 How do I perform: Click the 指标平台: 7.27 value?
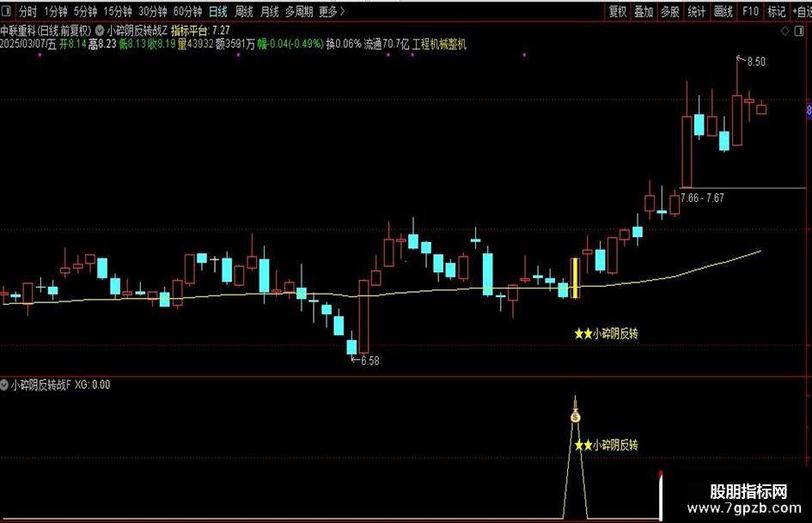point(200,31)
